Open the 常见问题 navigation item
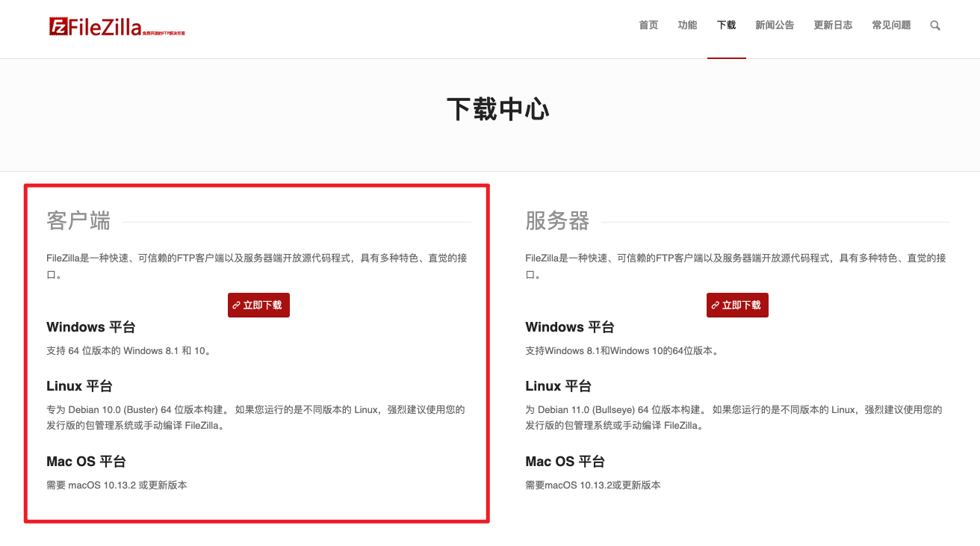Image resolution: width=980 pixels, height=546 pixels. 890,25
